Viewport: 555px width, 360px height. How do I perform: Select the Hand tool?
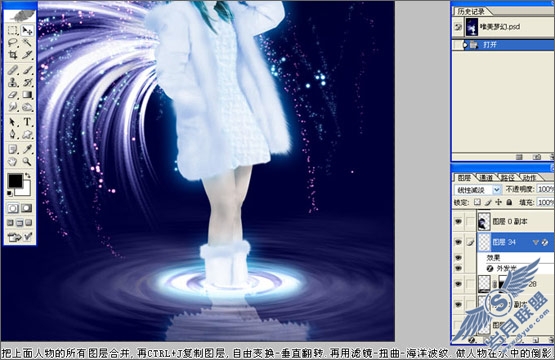(x=13, y=162)
